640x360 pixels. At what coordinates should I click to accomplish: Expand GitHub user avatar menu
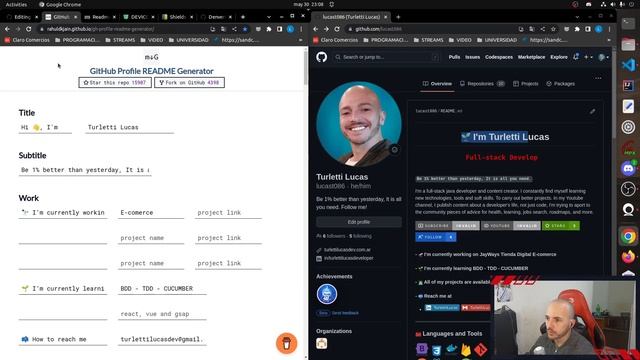pyautogui.click(x=603, y=57)
